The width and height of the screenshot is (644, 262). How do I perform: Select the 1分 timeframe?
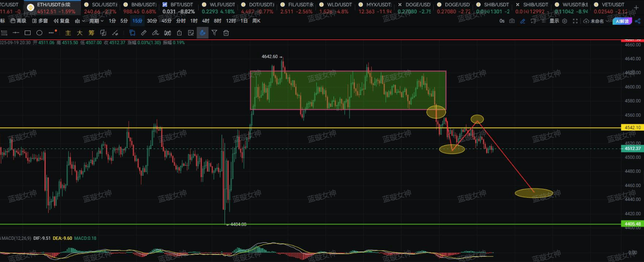click(x=112, y=21)
